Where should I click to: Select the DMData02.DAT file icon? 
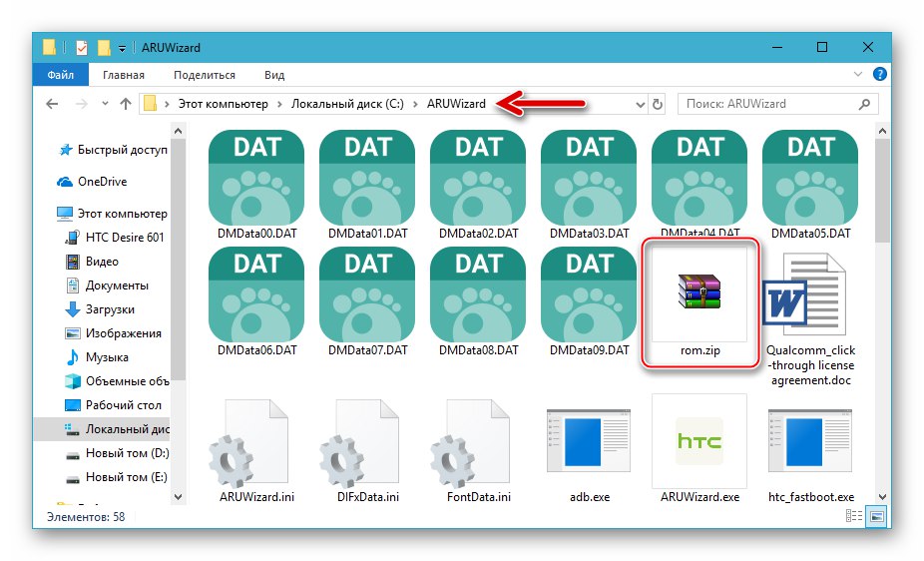[478, 178]
